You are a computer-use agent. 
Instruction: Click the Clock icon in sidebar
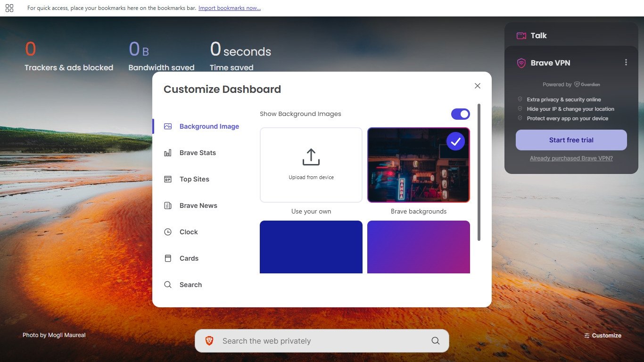[x=168, y=232]
